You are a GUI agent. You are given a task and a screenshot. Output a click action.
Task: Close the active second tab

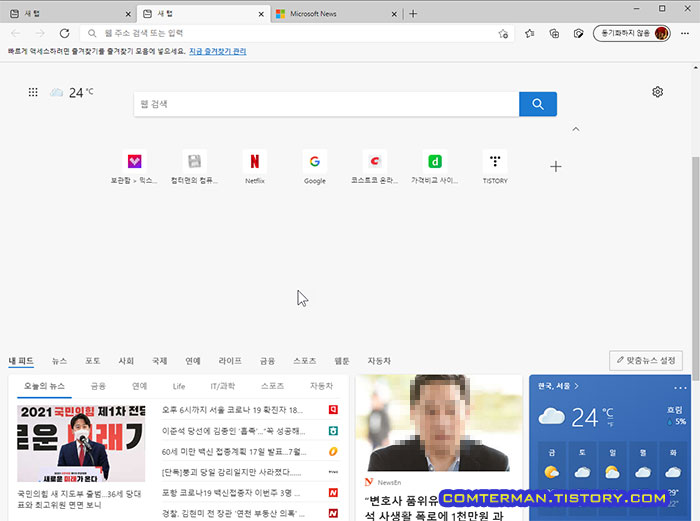261,14
